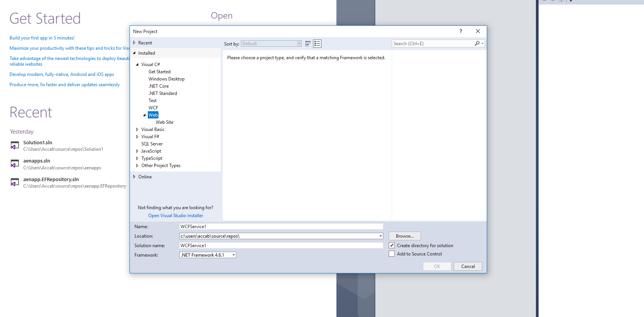
Task: Collapse the Web node arrow
Action: pos(144,115)
